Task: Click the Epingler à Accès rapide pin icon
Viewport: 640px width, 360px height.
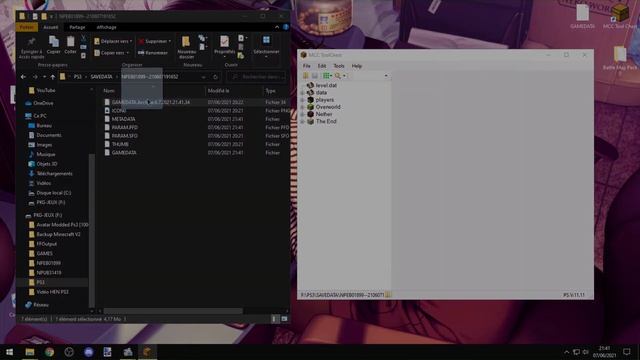Action: coord(31,42)
